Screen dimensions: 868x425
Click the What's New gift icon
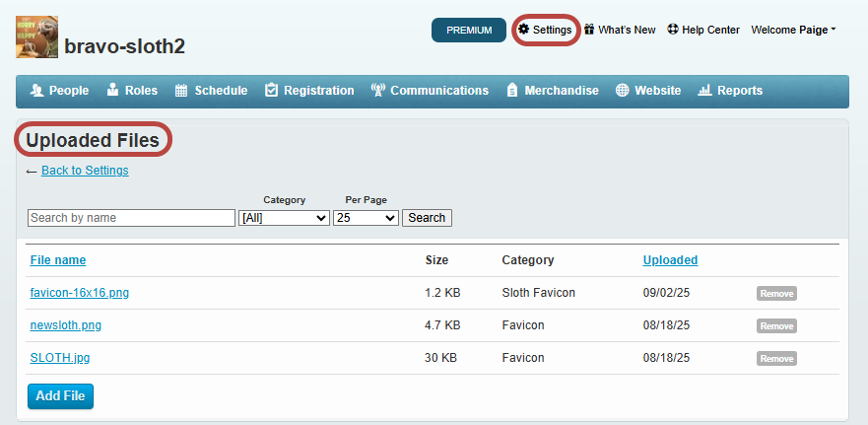click(589, 30)
